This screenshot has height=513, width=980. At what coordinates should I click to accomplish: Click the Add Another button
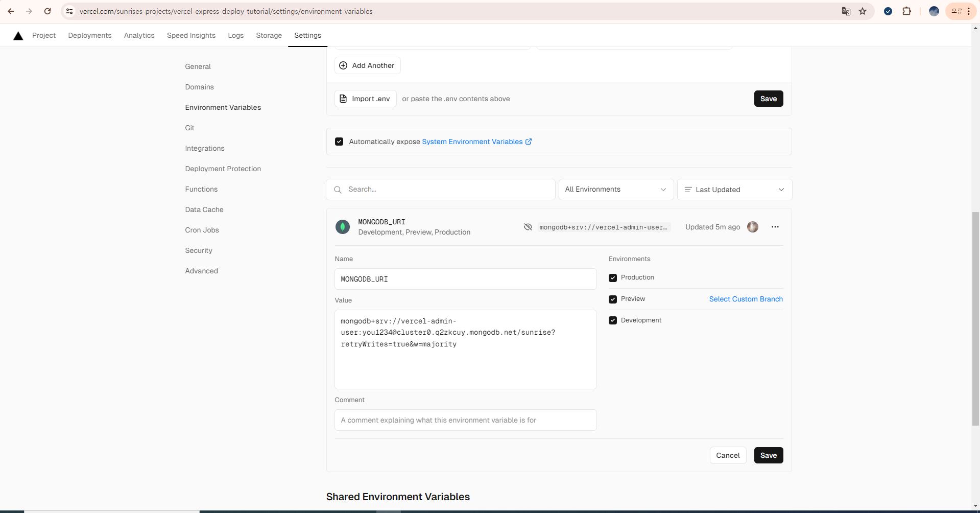367,65
